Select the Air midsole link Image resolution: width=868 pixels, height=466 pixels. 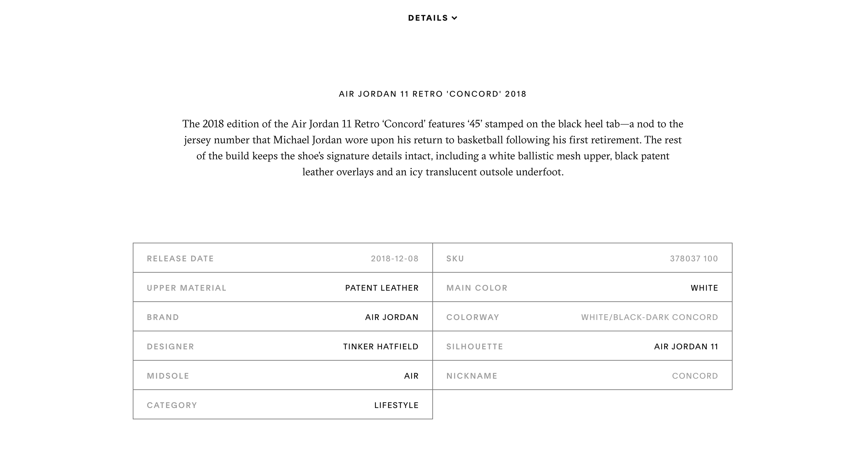(x=411, y=376)
